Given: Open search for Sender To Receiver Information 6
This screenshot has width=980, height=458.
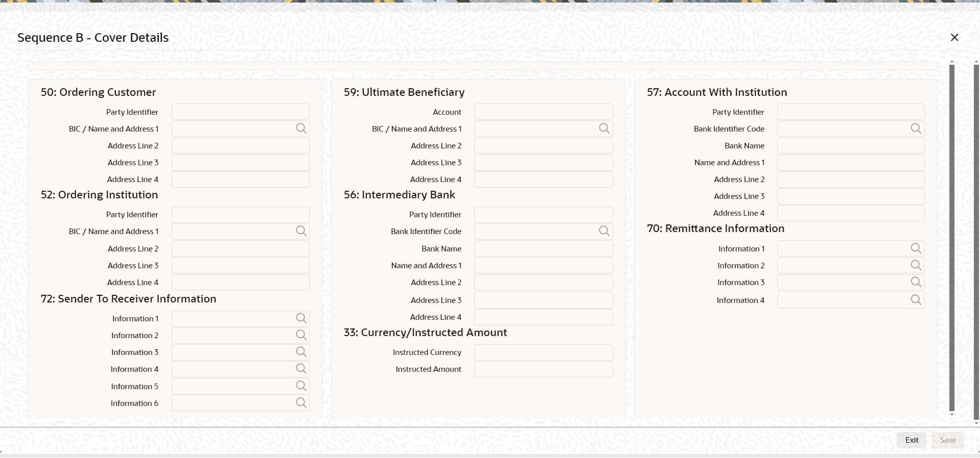Looking at the screenshot, I should [301, 403].
